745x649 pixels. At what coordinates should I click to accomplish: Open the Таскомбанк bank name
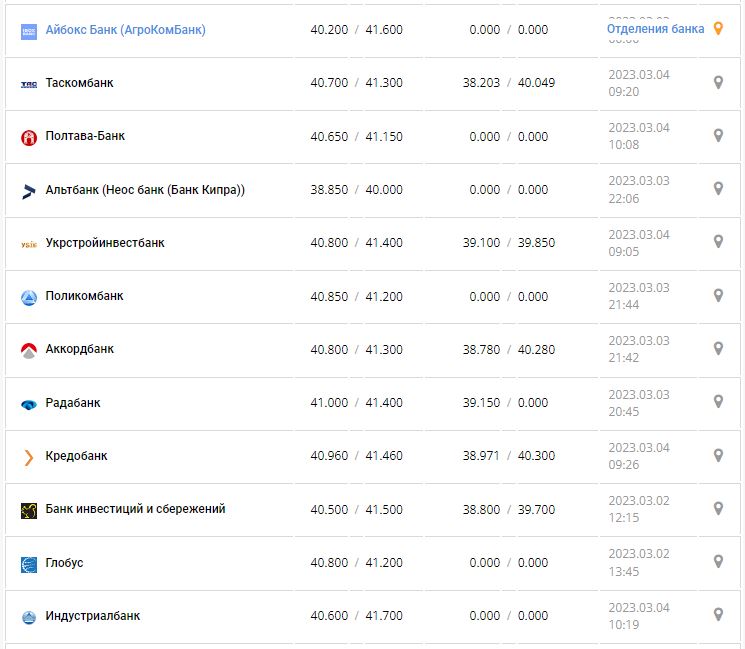click(x=80, y=83)
